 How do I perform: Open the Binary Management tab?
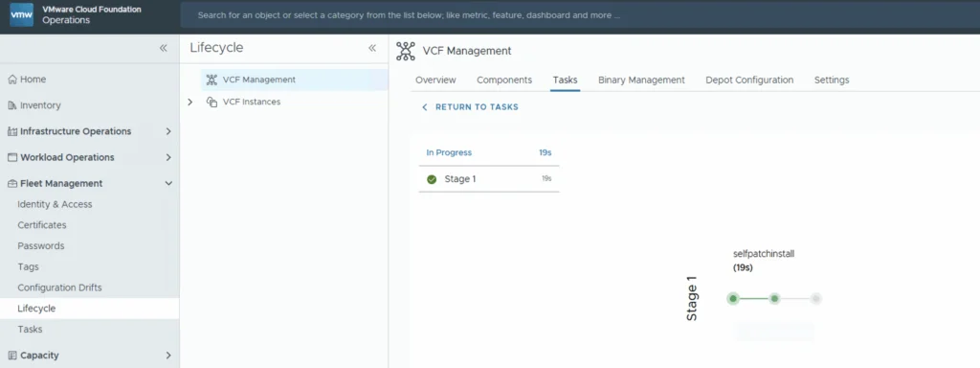pos(641,80)
